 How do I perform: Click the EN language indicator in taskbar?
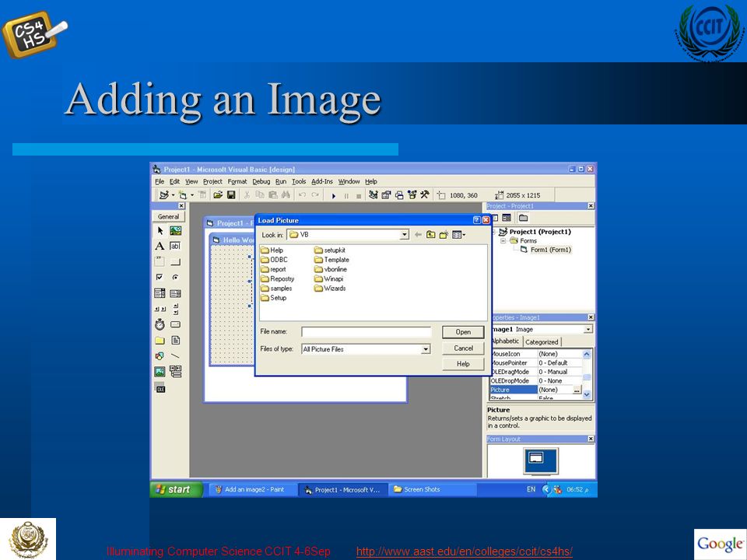pos(531,489)
